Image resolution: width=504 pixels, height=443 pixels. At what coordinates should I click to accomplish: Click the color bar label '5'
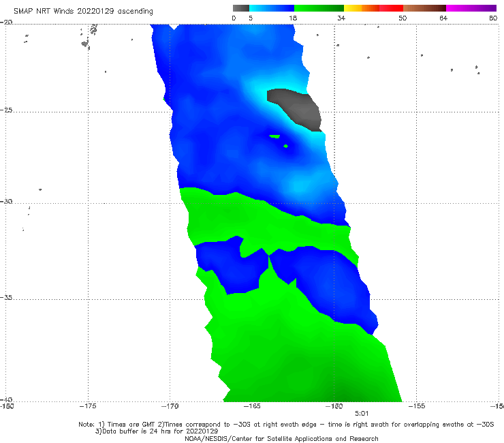click(x=251, y=18)
